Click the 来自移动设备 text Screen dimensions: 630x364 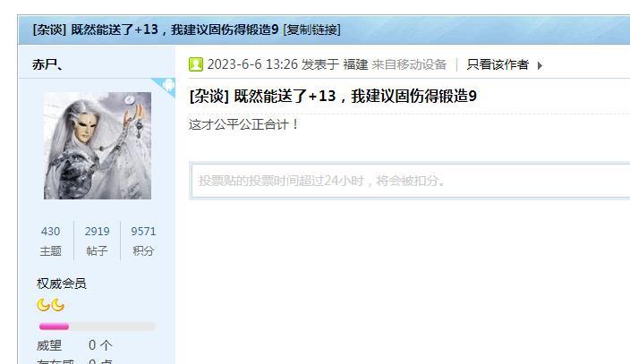pyautogui.click(x=409, y=64)
